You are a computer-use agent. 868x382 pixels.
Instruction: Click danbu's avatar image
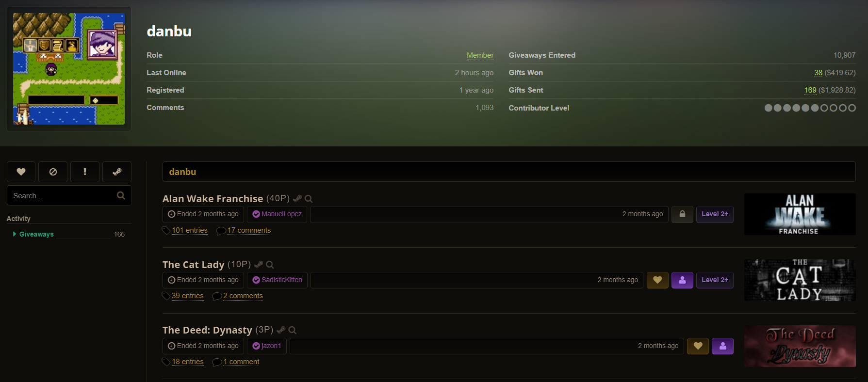[x=69, y=69]
